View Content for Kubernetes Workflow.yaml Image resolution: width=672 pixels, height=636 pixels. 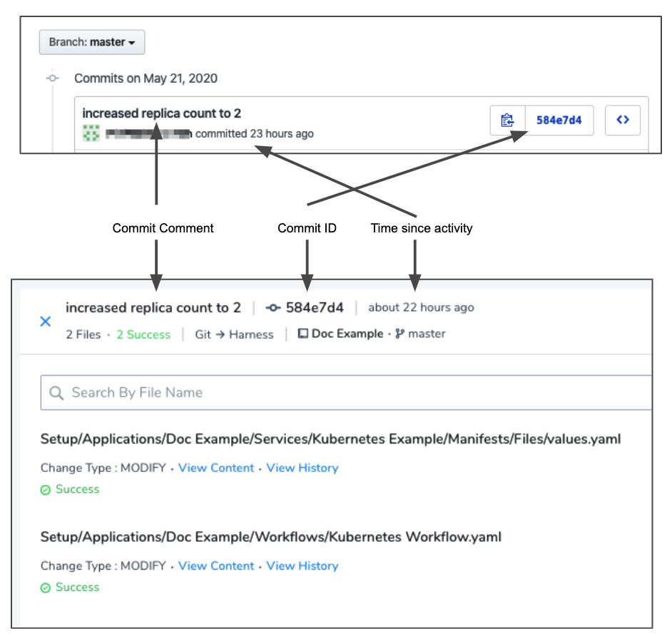(216, 565)
